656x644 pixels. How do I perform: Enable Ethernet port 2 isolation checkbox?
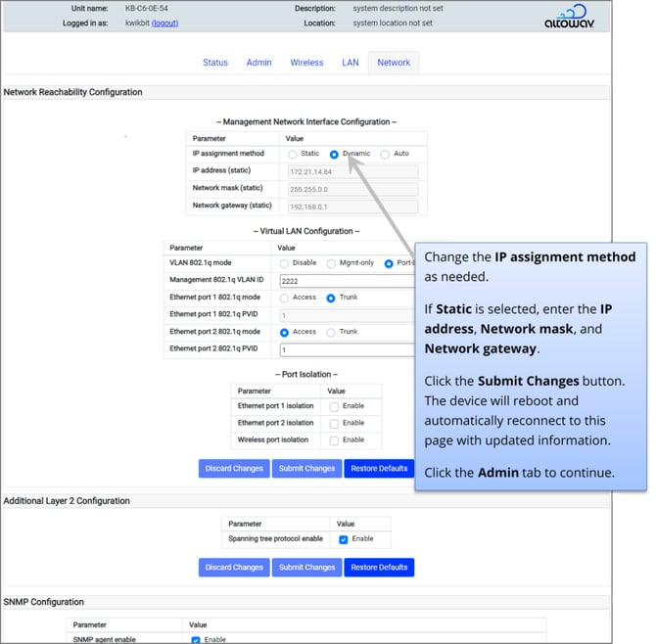(x=334, y=424)
